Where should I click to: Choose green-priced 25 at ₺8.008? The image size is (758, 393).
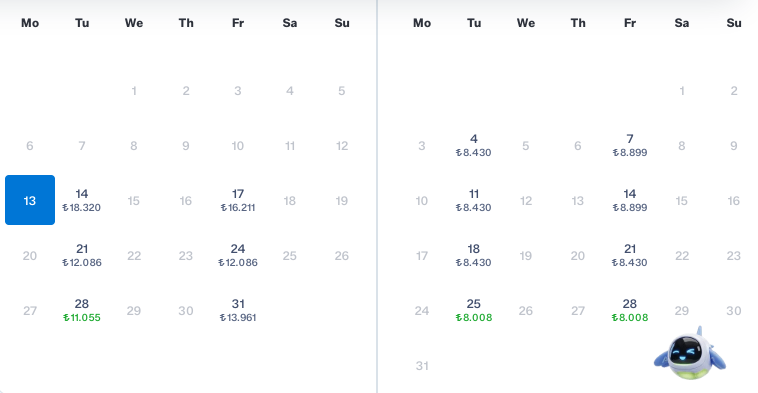click(x=474, y=310)
